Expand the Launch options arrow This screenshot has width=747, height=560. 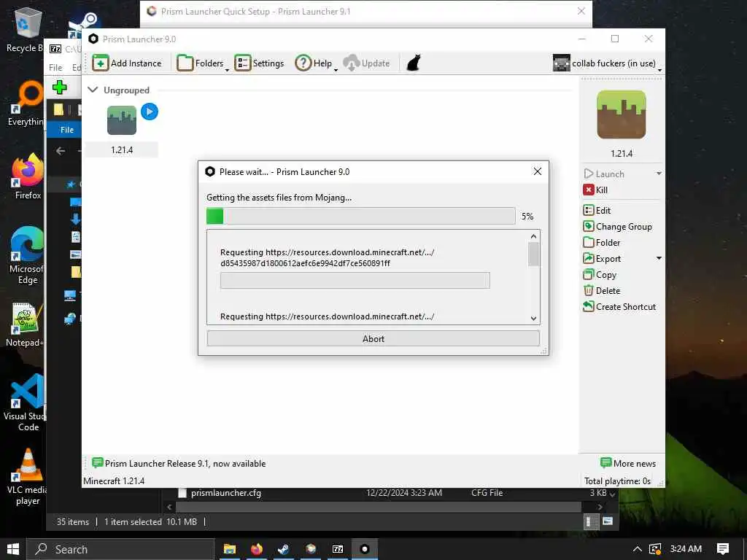point(659,174)
